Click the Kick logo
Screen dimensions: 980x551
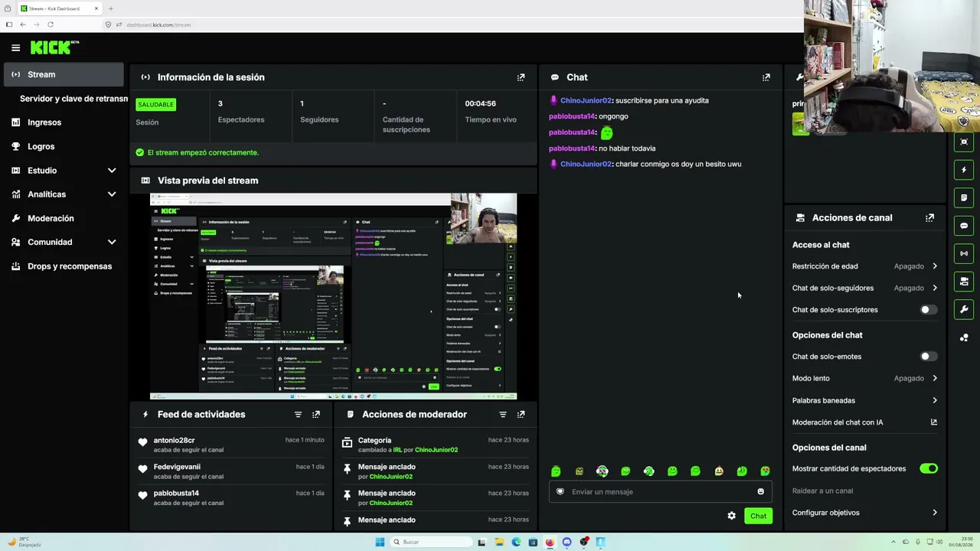(54, 47)
